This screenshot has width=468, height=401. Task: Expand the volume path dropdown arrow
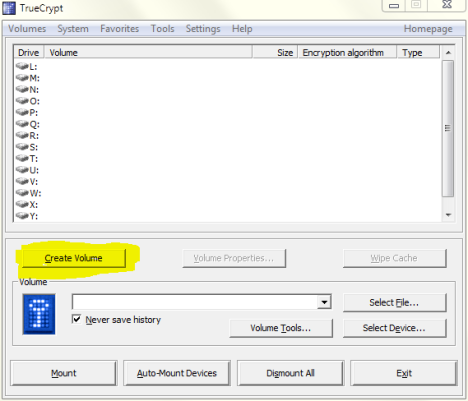[x=324, y=302]
